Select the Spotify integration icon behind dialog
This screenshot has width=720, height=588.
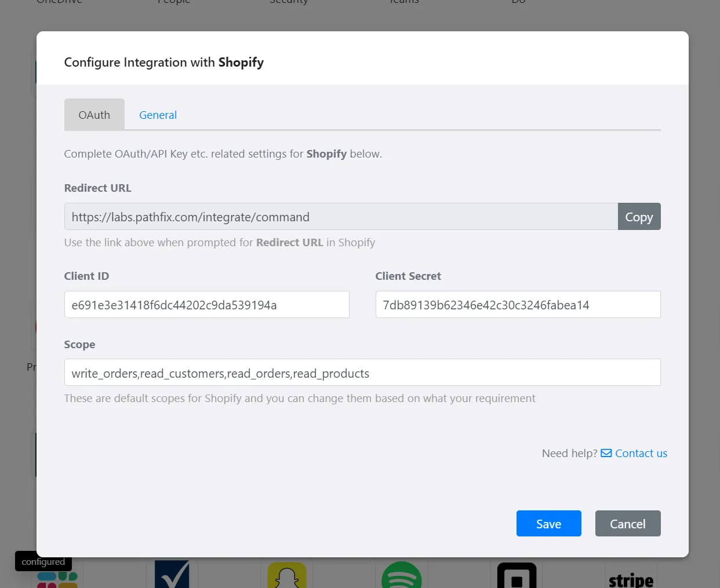(401, 575)
